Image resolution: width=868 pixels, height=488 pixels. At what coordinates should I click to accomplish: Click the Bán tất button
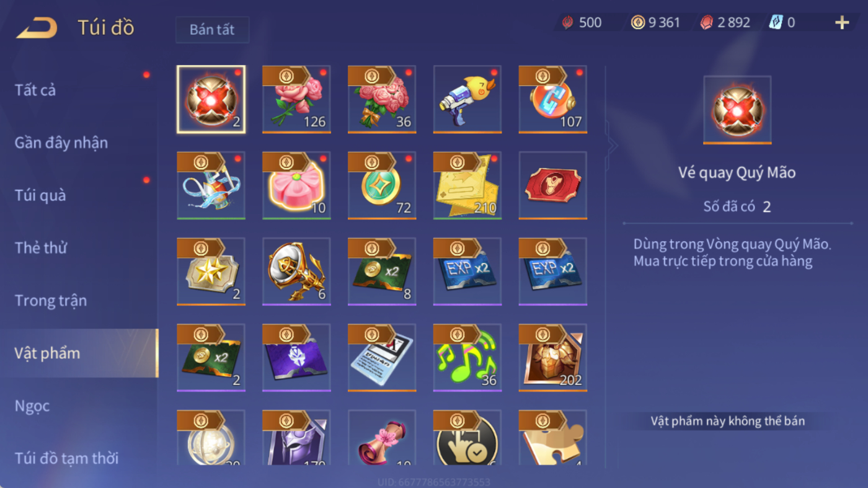[x=212, y=30]
